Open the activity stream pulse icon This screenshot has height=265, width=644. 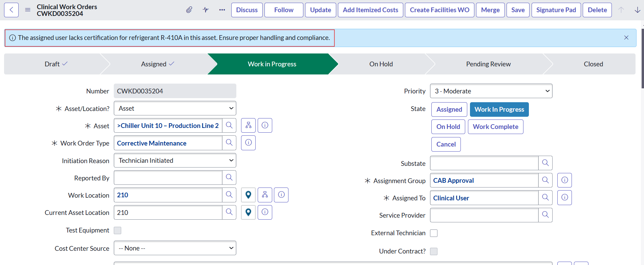pos(206,10)
